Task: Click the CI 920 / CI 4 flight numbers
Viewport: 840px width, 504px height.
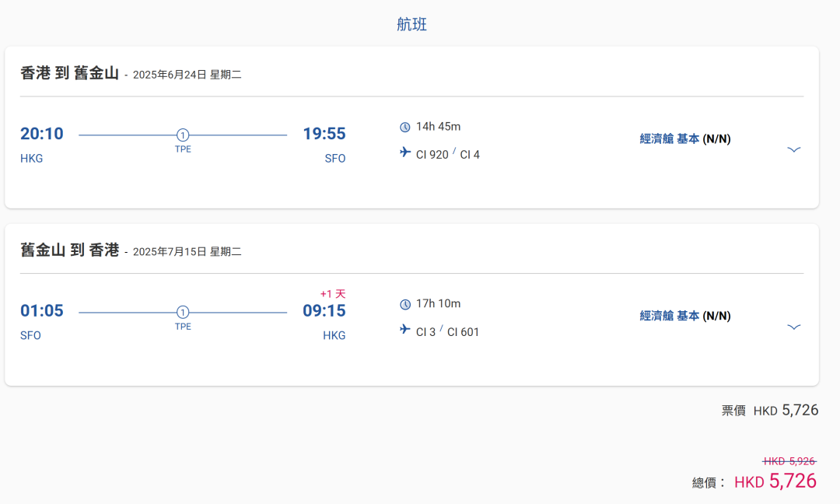Action: tap(448, 155)
